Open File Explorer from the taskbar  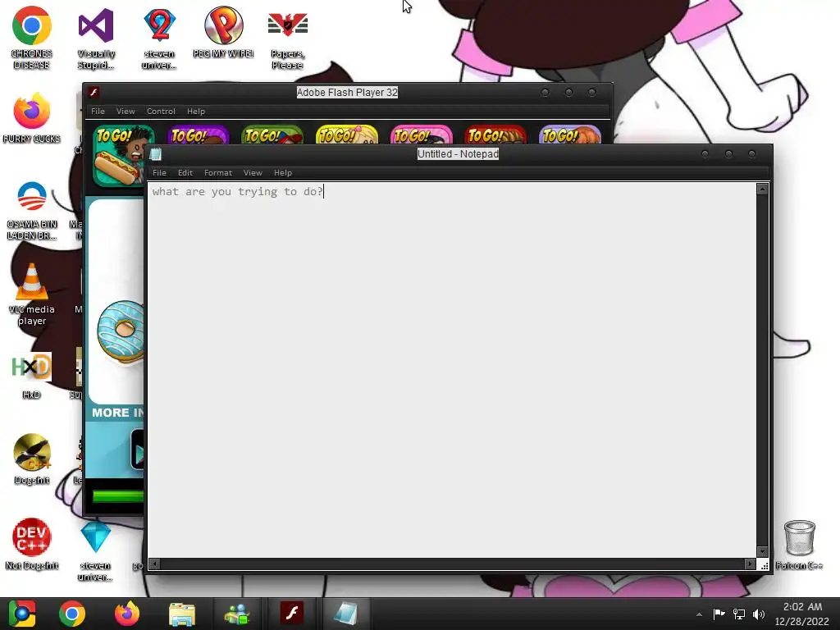(182, 614)
